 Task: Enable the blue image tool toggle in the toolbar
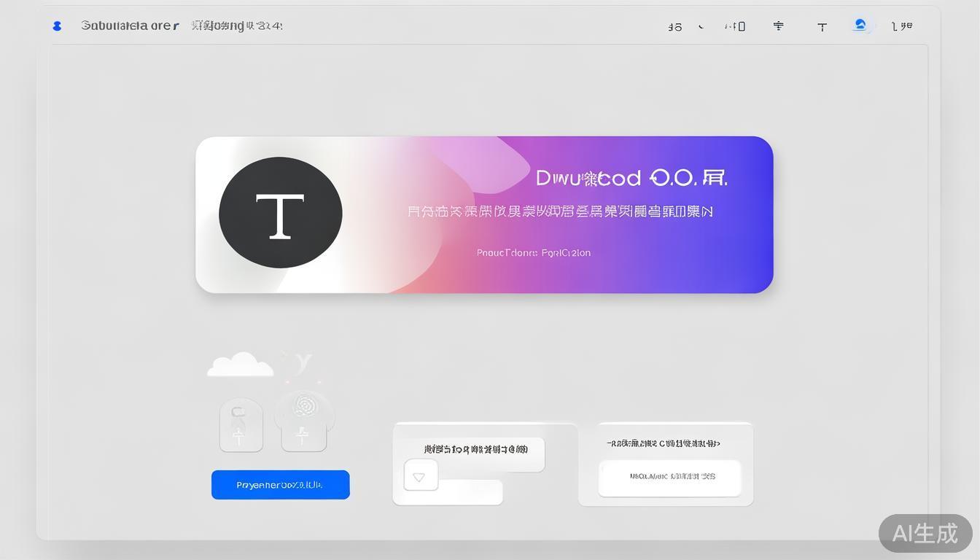(860, 25)
